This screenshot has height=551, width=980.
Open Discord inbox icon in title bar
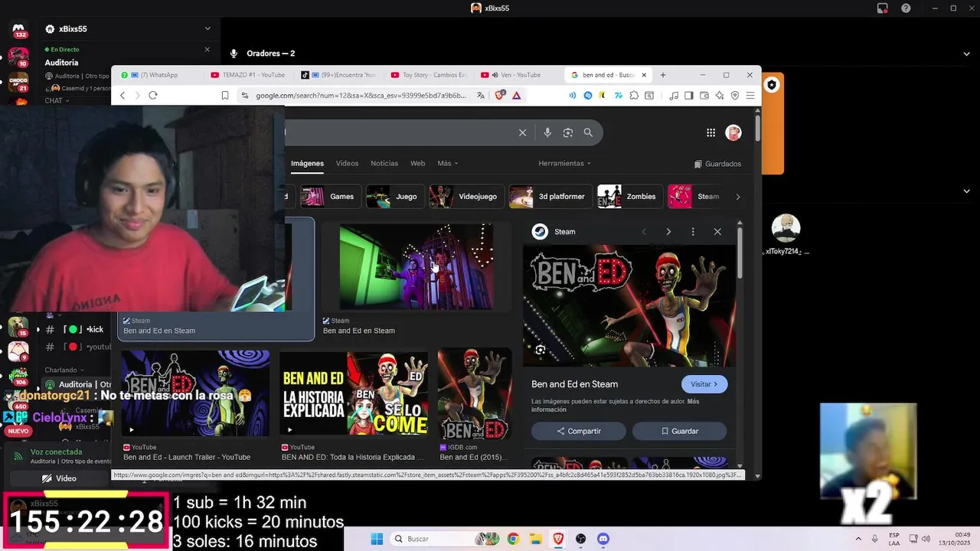(883, 8)
